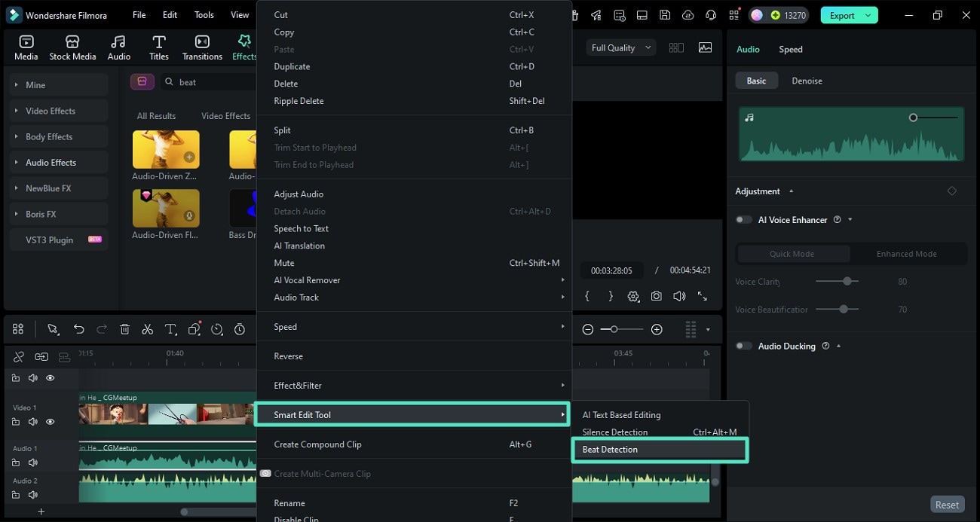The image size is (980, 522).
Task: Select the text tool in timeline toolbar
Action: 171,329
